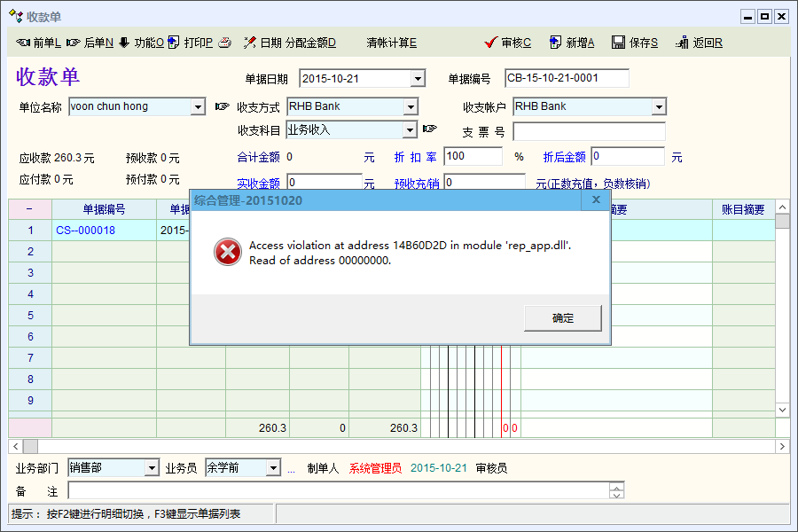798x532 pixels.
Task: Expand the 收支帐户 account dropdown
Action: (659, 107)
